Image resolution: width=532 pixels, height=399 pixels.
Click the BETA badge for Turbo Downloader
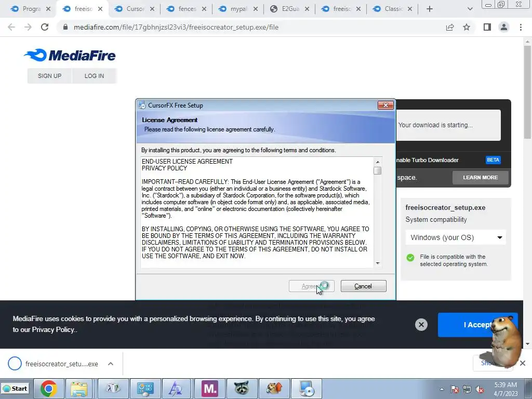pos(493,160)
